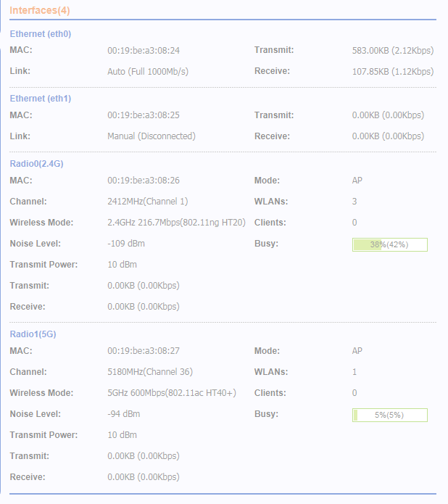Select MAC address 00:19:be:a3:08:24
The image size is (448, 504).
(144, 51)
